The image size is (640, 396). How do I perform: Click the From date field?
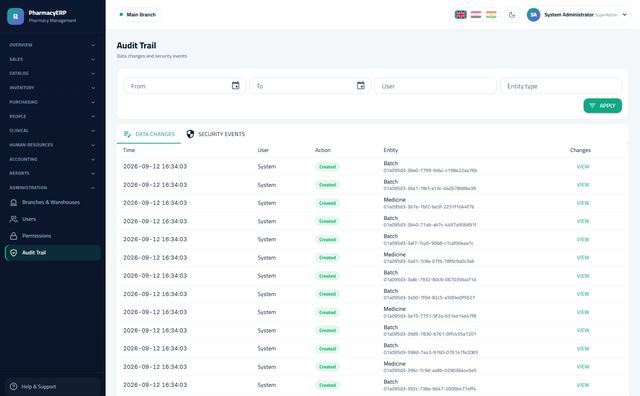pyautogui.click(x=184, y=86)
